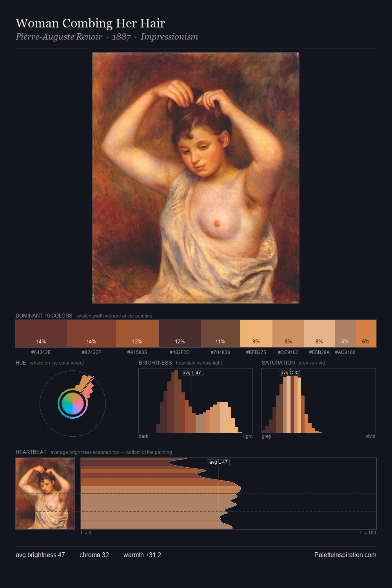Open the small painting thumbnail beside Heartbeat chart
392x588 pixels.
click(x=45, y=494)
